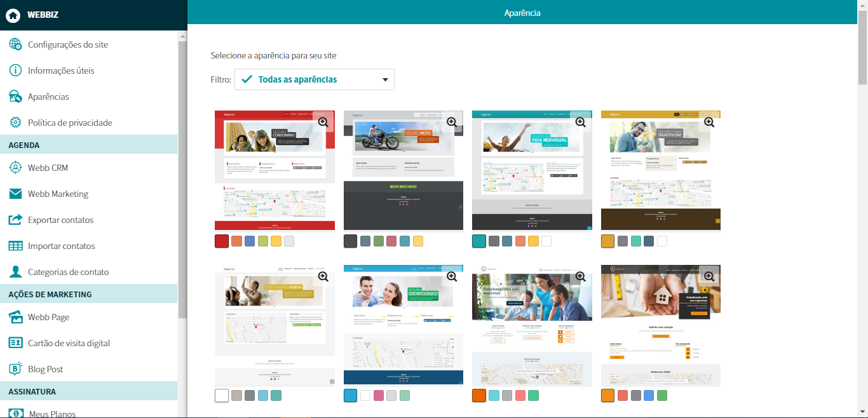Zoom into the Seguro Moto theme preview
Screen dimensions: 868x418
coord(452,122)
